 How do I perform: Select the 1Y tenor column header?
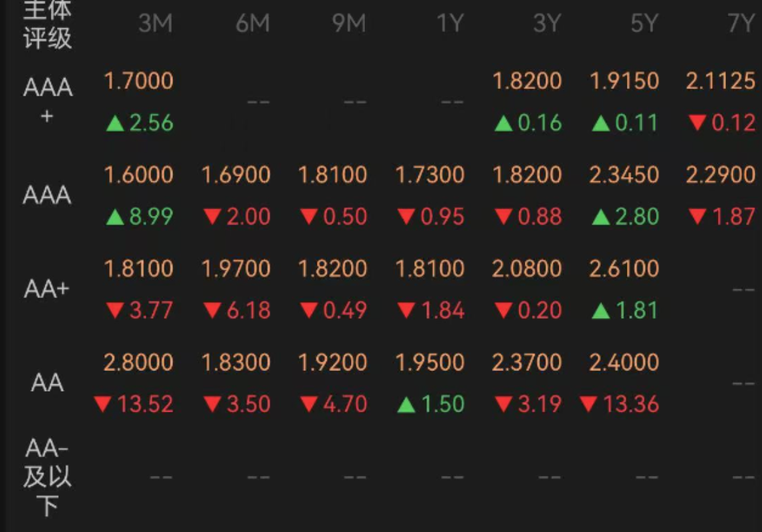click(450, 24)
